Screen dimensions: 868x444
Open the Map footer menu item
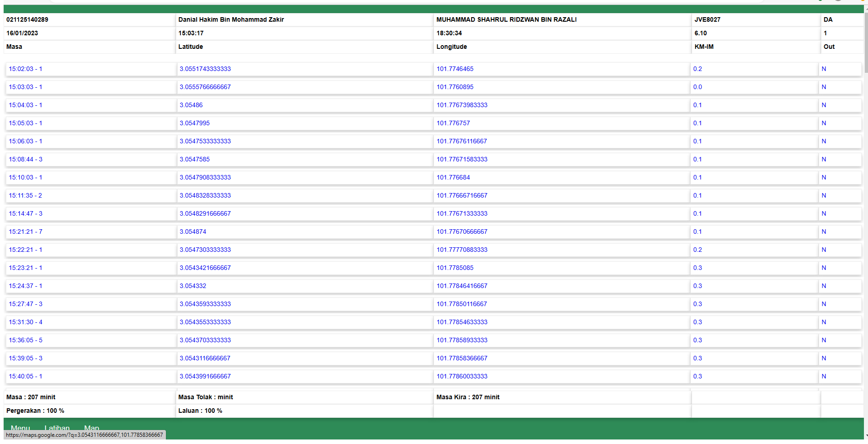pyautogui.click(x=91, y=428)
